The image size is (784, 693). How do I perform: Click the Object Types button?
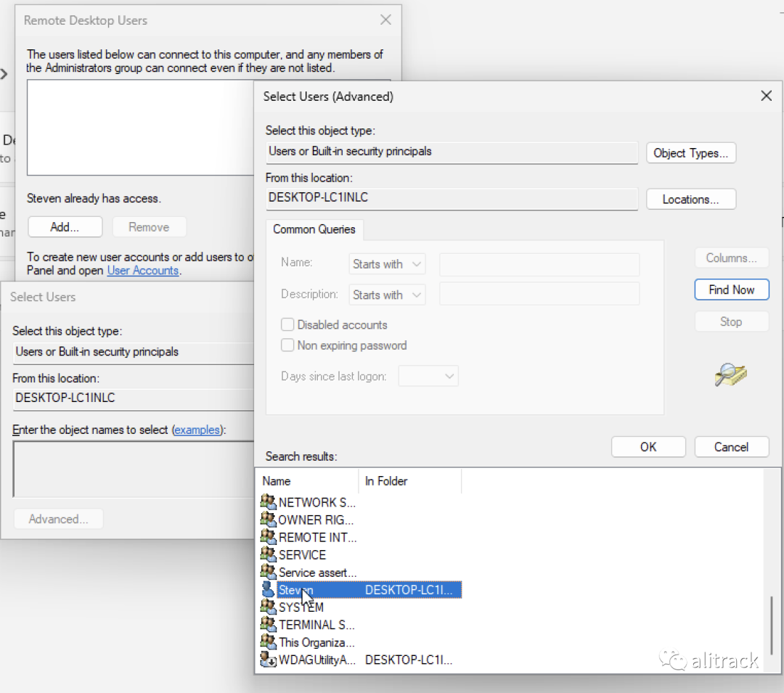point(690,153)
